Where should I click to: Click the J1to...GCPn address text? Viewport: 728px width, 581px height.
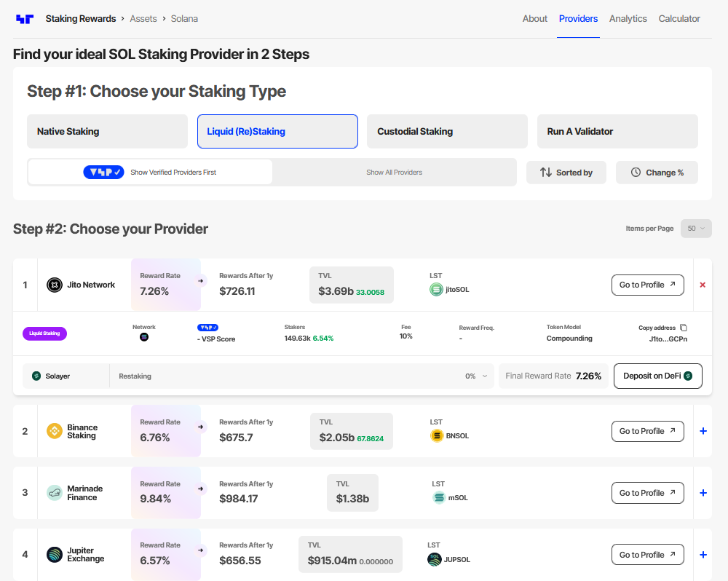668,339
